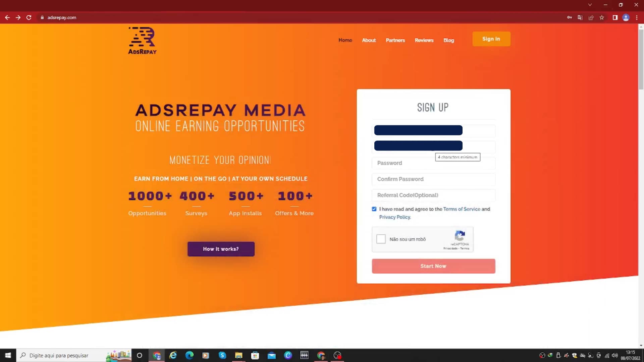Open saved passwords key icon
This screenshot has width=644, height=362.
click(570, 17)
